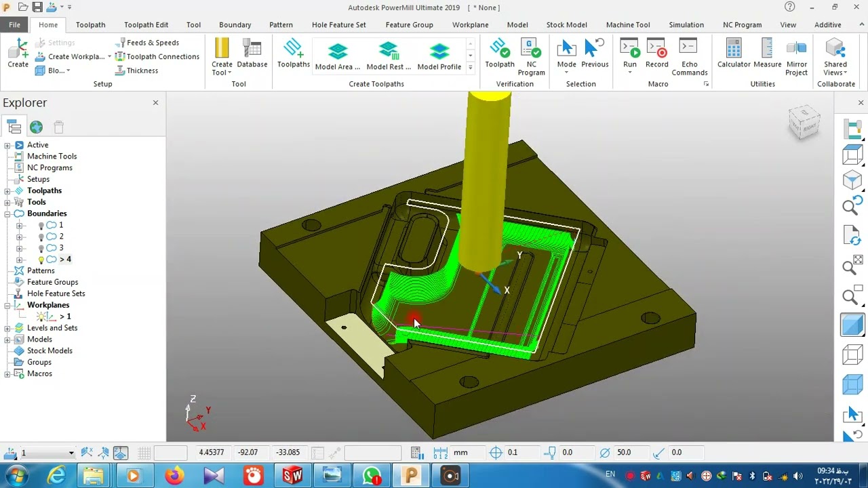This screenshot has height=488, width=868.
Task: Click the Create setup icon
Action: tap(18, 54)
